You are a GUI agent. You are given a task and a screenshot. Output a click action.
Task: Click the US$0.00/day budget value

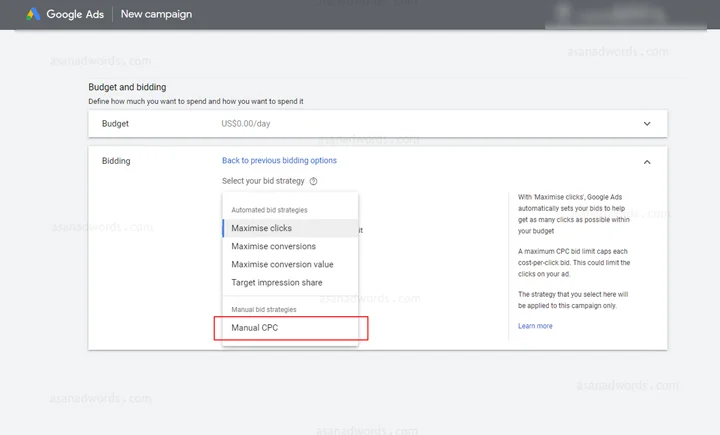[246, 124]
